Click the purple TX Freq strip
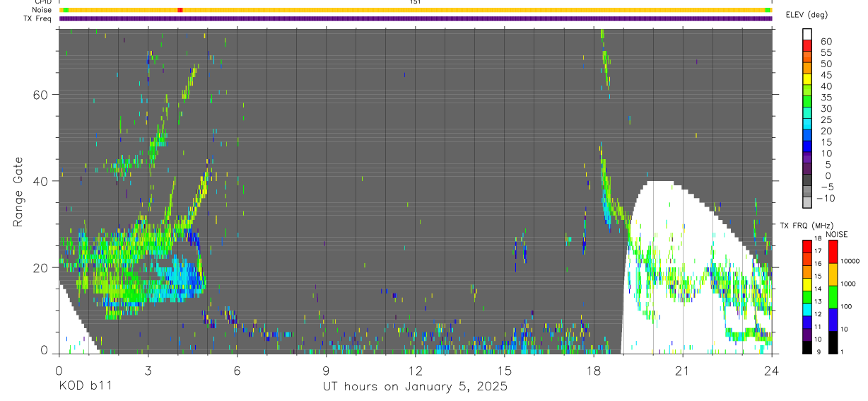868x401 pixels. tap(416, 18)
